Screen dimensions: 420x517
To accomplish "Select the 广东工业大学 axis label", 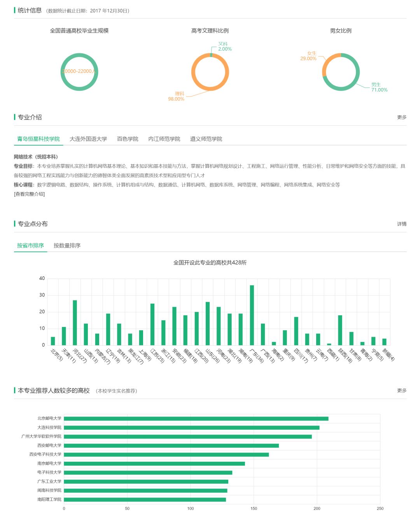I will [x=49, y=481].
